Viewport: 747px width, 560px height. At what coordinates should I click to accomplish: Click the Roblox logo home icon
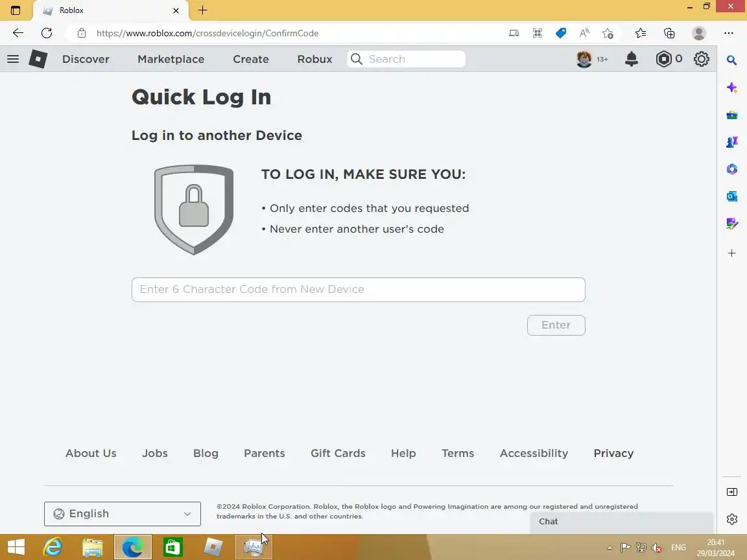(38, 59)
